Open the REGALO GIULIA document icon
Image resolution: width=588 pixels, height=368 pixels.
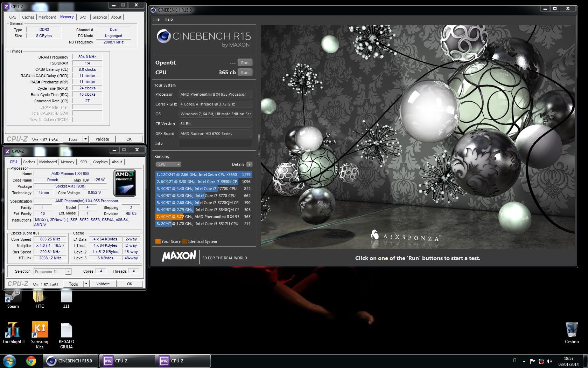click(x=66, y=335)
